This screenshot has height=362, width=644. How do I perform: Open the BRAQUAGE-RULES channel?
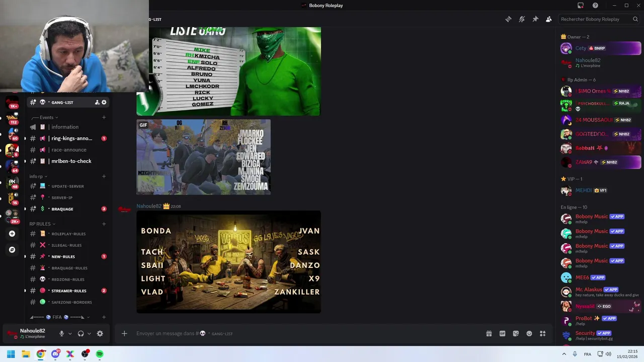pyautogui.click(x=68, y=268)
